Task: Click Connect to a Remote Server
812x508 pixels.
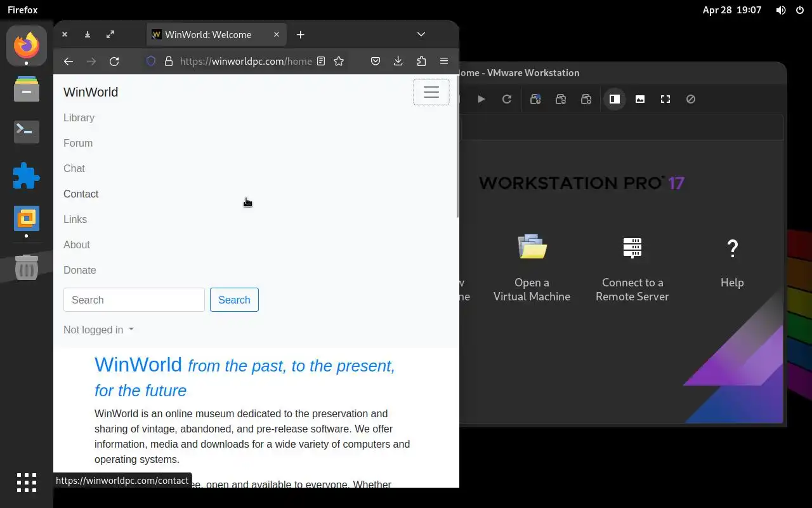Action: 632,269
